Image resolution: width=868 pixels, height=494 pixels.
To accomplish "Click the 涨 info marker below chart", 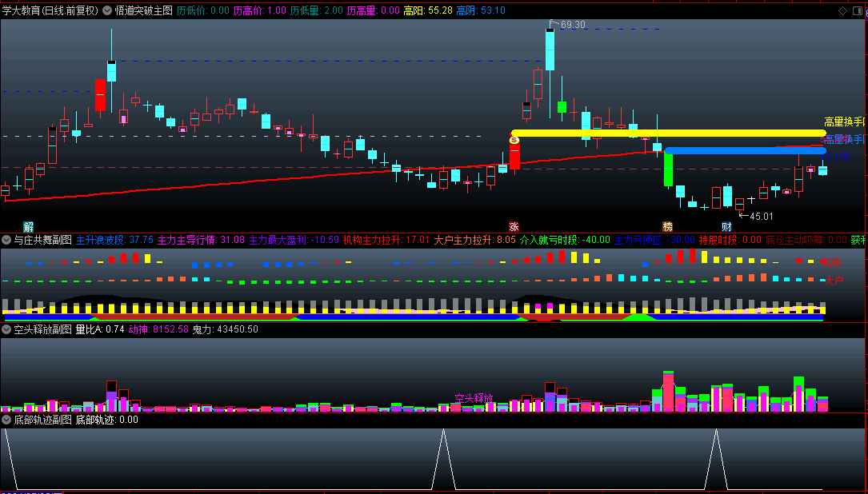I will coord(514,226).
